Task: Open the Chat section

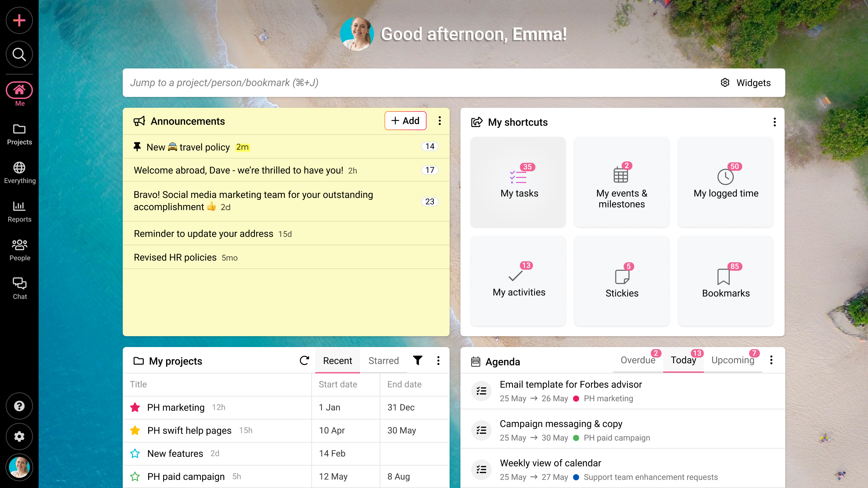Action: click(19, 288)
